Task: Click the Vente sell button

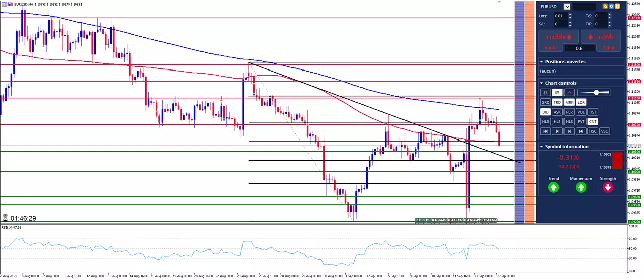Action: tap(558, 40)
